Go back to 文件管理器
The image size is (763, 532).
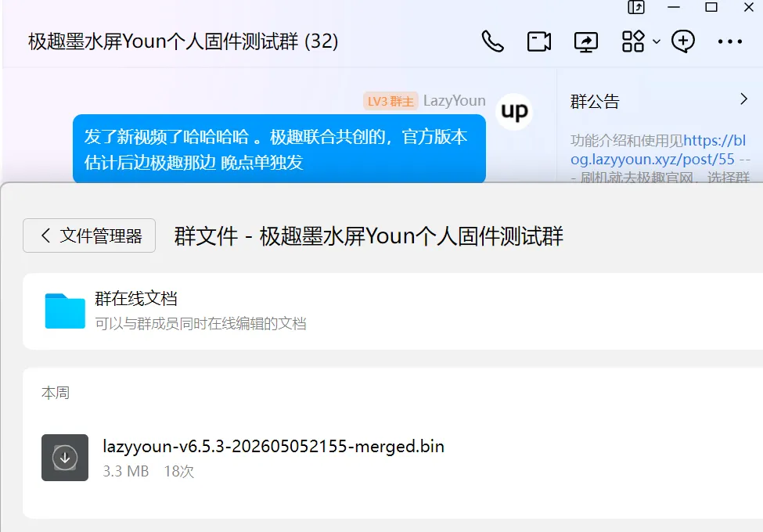89,235
